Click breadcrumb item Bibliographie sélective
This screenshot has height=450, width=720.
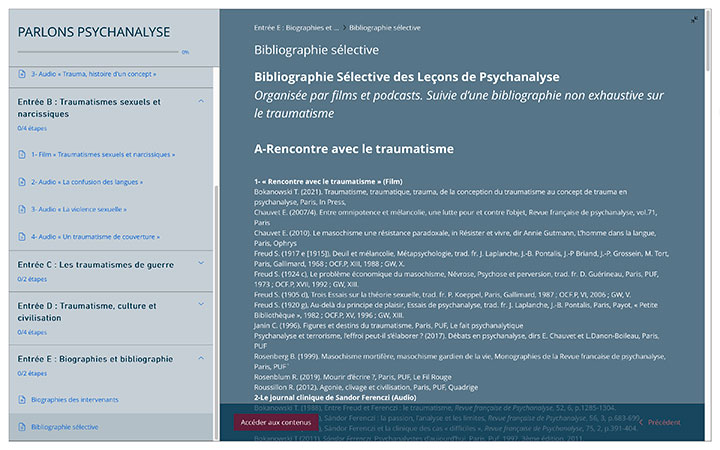[385, 28]
